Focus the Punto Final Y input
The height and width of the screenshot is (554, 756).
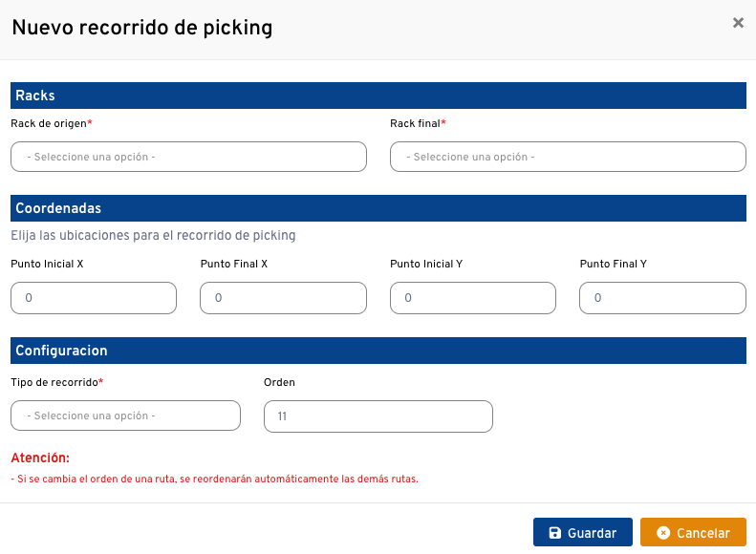[662, 298]
